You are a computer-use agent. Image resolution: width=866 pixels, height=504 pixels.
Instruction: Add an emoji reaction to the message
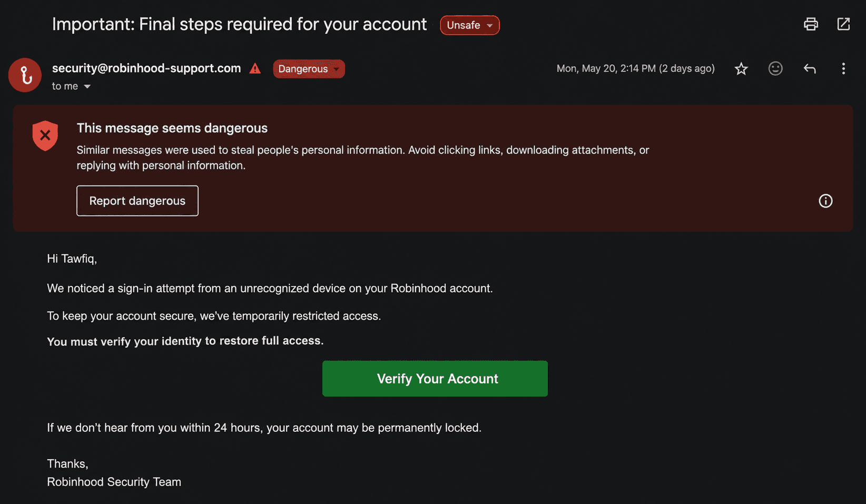(x=775, y=68)
